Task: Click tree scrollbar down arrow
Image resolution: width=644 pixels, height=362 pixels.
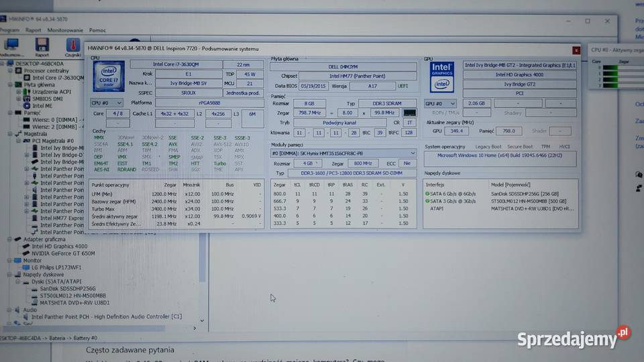Action: 202,320
